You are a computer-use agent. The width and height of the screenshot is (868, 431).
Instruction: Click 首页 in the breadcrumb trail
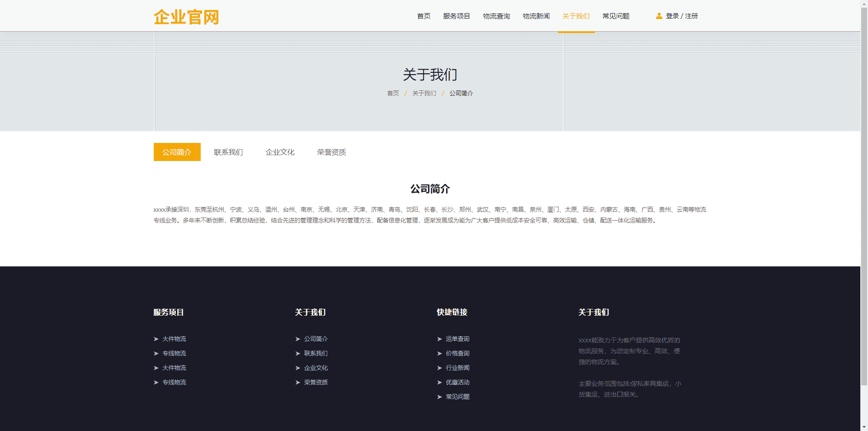[x=393, y=93]
